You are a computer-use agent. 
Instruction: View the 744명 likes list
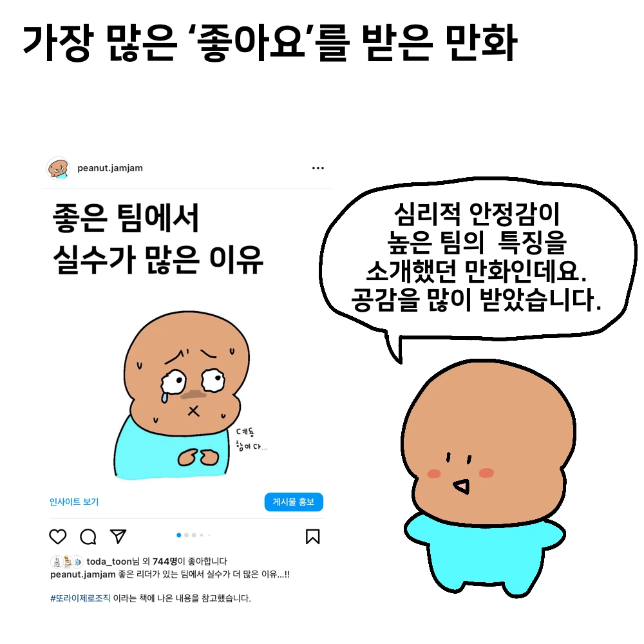[x=165, y=562]
